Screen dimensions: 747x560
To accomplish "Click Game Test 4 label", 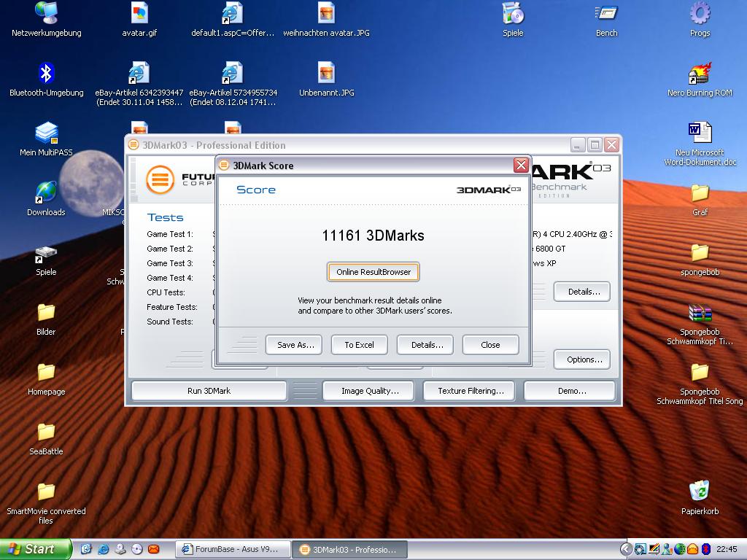I will pos(169,278).
